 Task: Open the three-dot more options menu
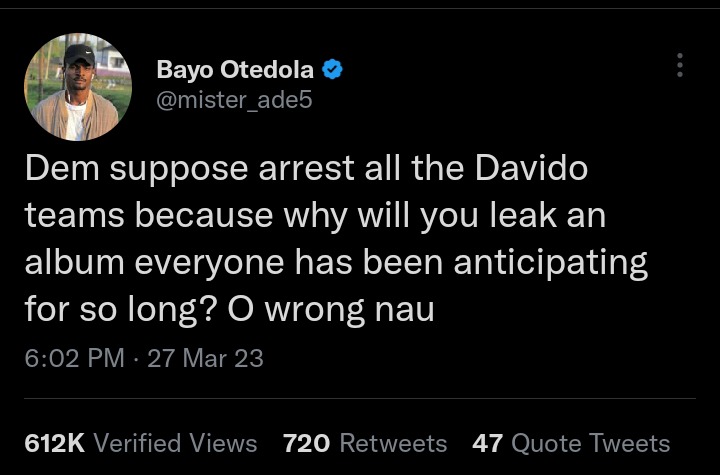tap(680, 66)
